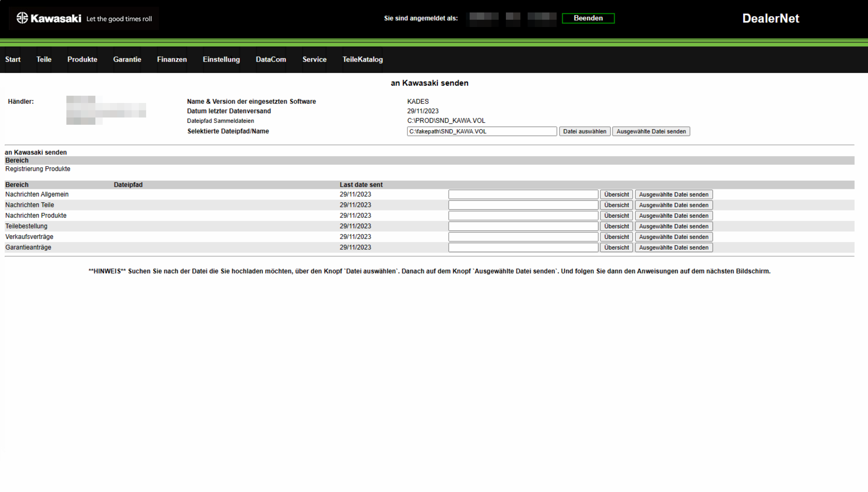
Task: Click the Nachrichten Produkte file field
Action: tap(523, 216)
